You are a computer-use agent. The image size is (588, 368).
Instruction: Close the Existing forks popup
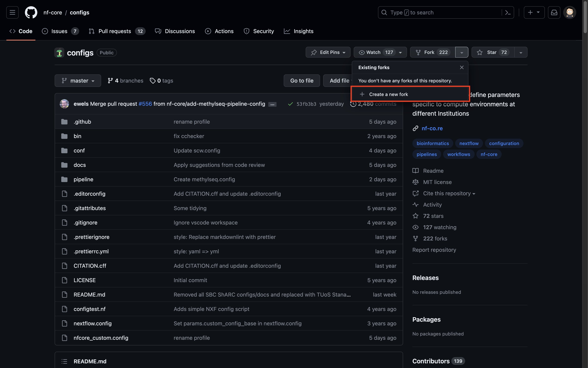pos(462,67)
